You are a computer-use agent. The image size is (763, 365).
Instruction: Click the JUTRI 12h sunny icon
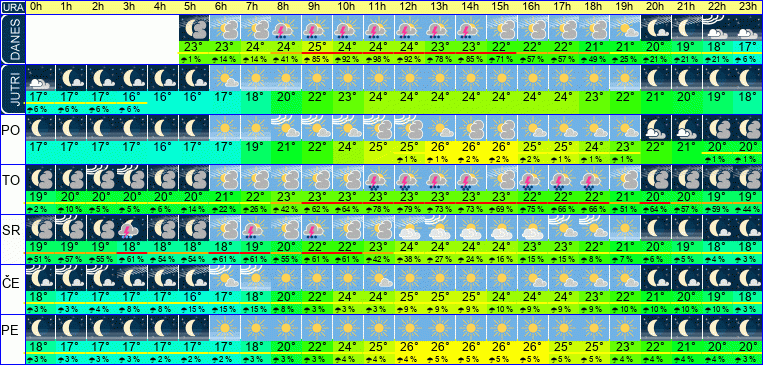coord(410,78)
